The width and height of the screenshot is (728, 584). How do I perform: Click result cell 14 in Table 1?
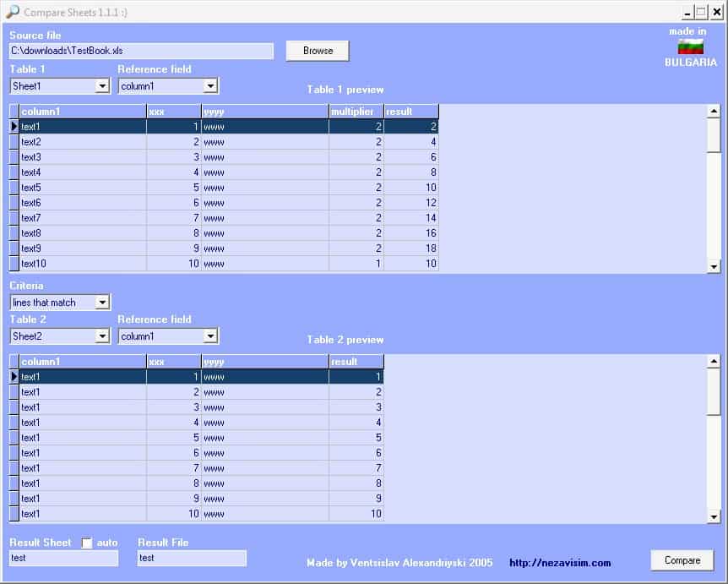[x=411, y=218]
